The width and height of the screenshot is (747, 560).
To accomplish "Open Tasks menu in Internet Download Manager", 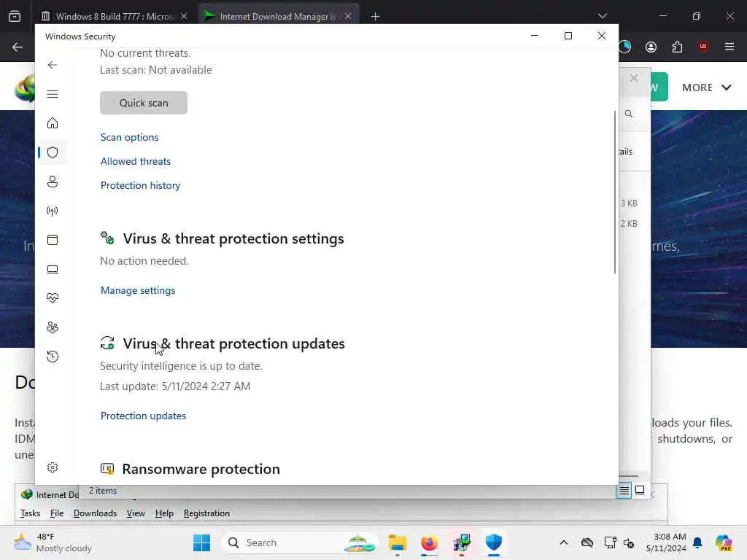I will tap(30, 513).
